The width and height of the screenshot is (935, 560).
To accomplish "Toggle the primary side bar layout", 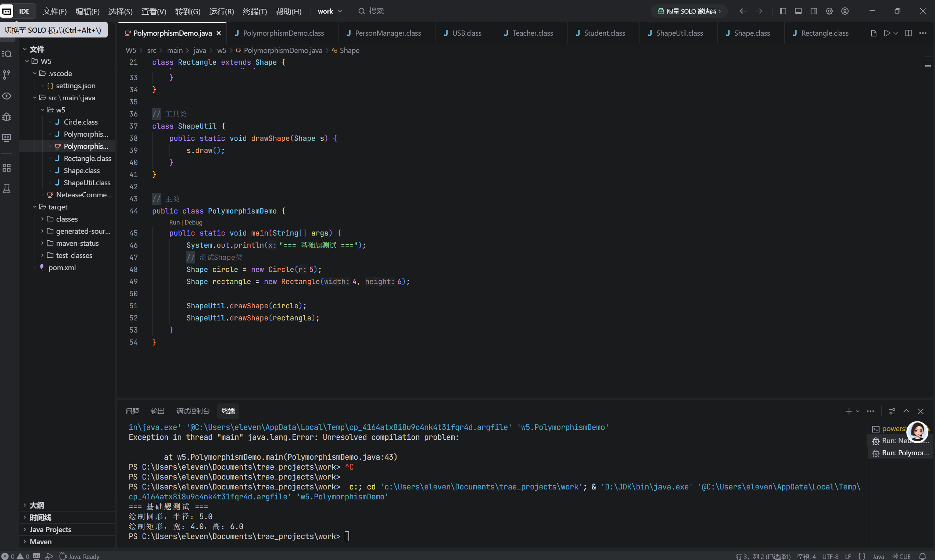I will point(783,11).
